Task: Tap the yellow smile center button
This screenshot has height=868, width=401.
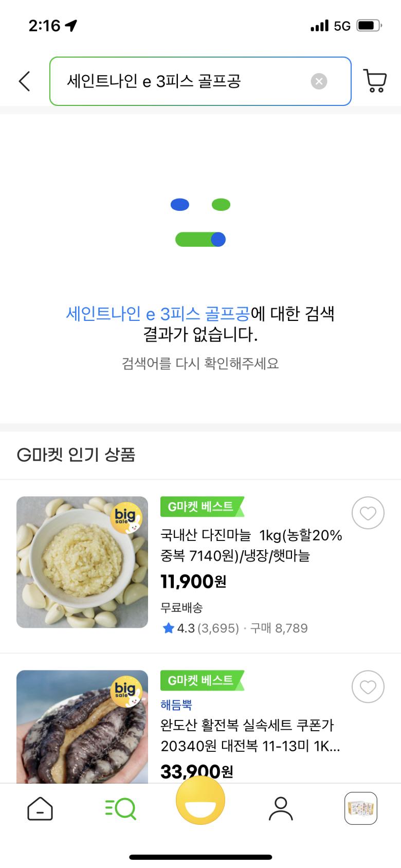Action: (x=200, y=800)
